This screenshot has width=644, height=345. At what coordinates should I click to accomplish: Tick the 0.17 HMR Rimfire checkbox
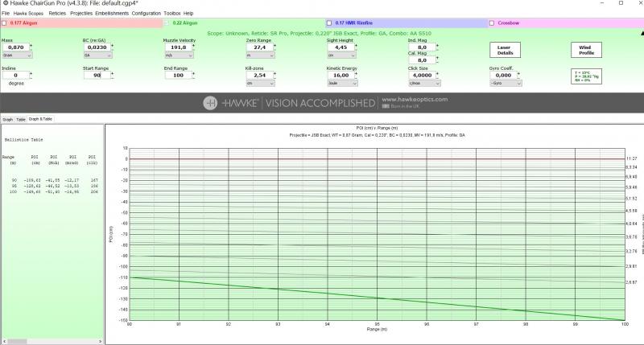[330, 23]
